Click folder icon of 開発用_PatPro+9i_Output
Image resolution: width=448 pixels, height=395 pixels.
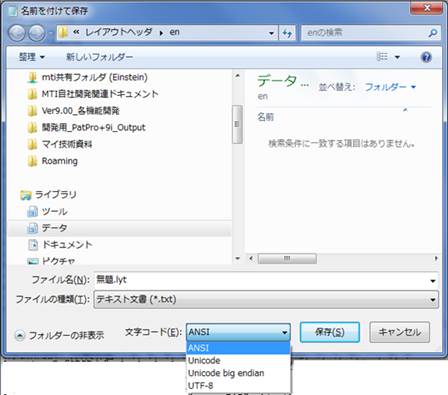[32, 127]
